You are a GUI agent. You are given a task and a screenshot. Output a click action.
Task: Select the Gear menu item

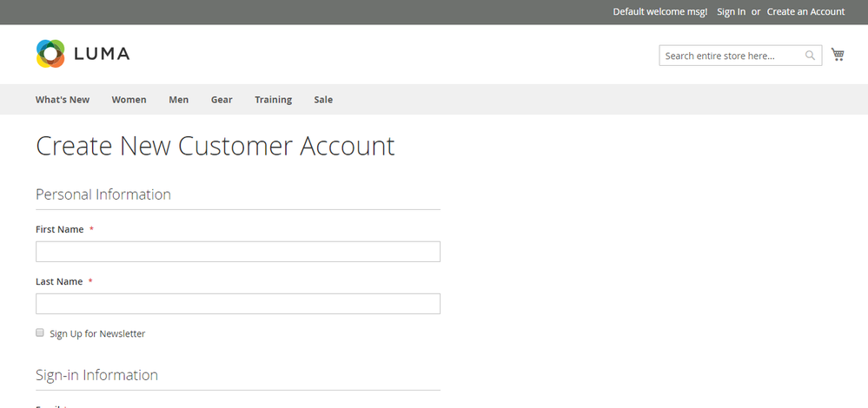(222, 100)
